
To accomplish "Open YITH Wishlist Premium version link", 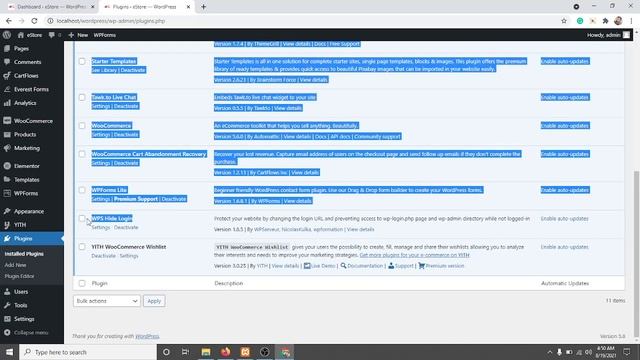I will pyautogui.click(x=441, y=266).
